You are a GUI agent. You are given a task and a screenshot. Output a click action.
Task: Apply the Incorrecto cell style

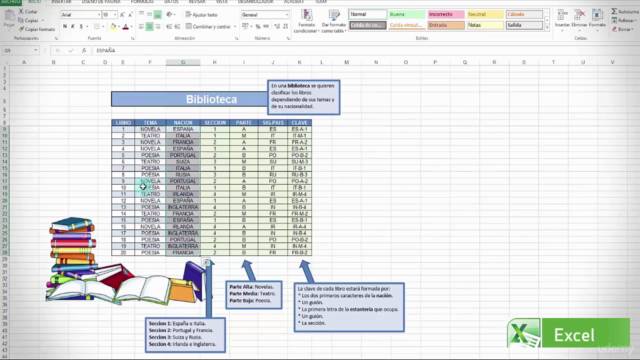tap(446, 14)
